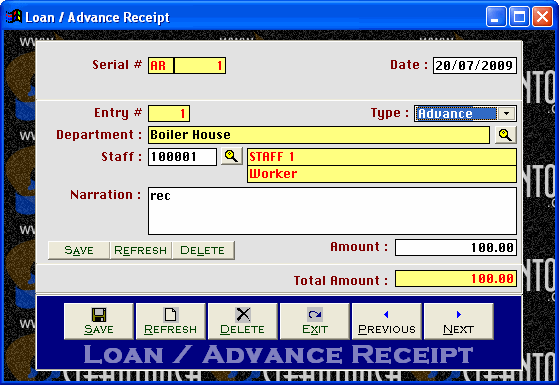Screen dimensions: 559x385
Task: Click the Total Amount label
Action: click(x=341, y=281)
